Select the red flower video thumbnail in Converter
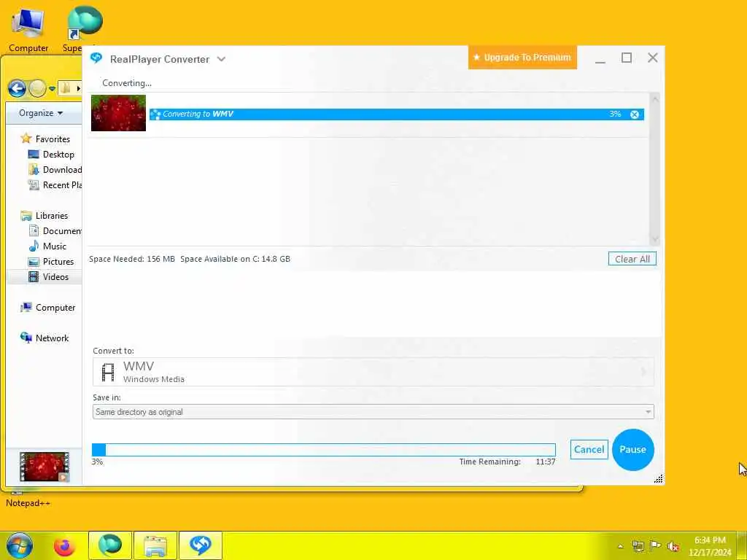747x560 pixels. [x=118, y=113]
